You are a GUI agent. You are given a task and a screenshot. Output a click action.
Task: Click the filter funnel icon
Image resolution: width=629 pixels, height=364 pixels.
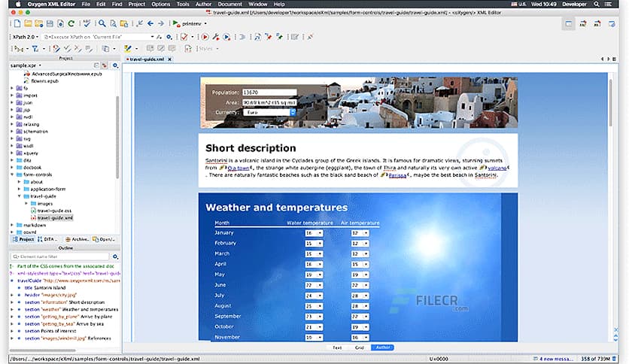click(x=35, y=49)
